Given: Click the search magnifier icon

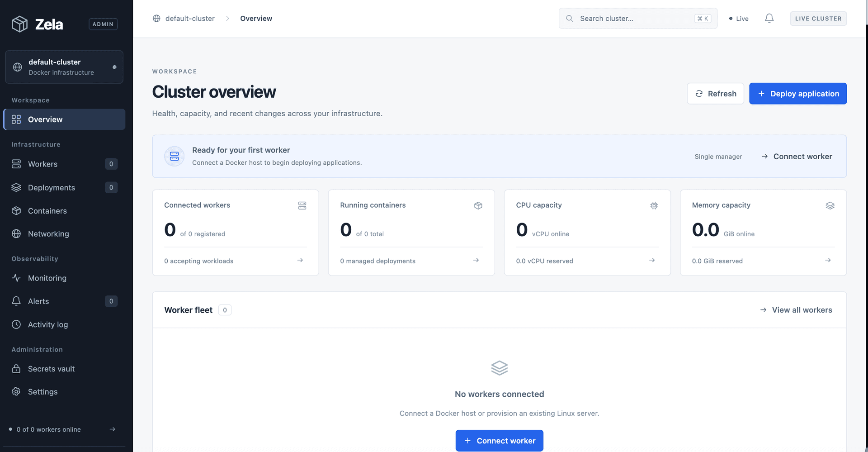Looking at the screenshot, I should click(570, 19).
